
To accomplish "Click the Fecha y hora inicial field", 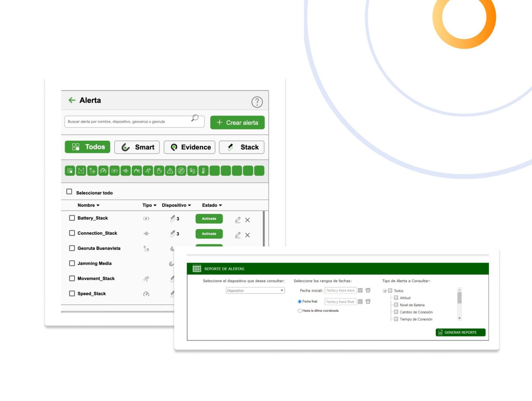I will tap(340, 290).
